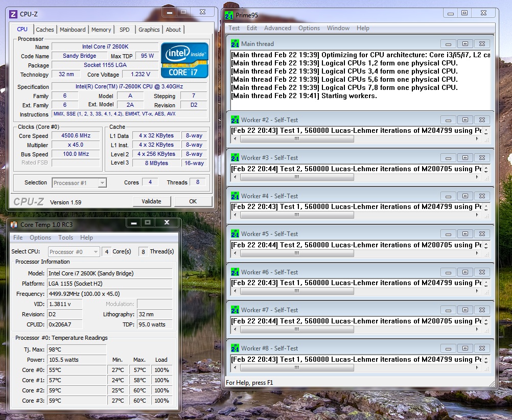Open the File menu in Core Temp
This screenshot has height=420, width=512.
coord(18,238)
